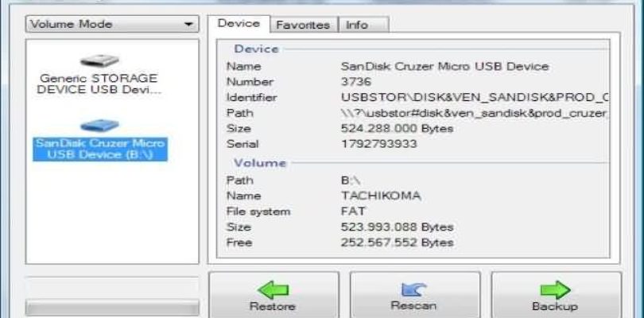
Task: Click the green right arrow Backup icon
Action: point(555,289)
